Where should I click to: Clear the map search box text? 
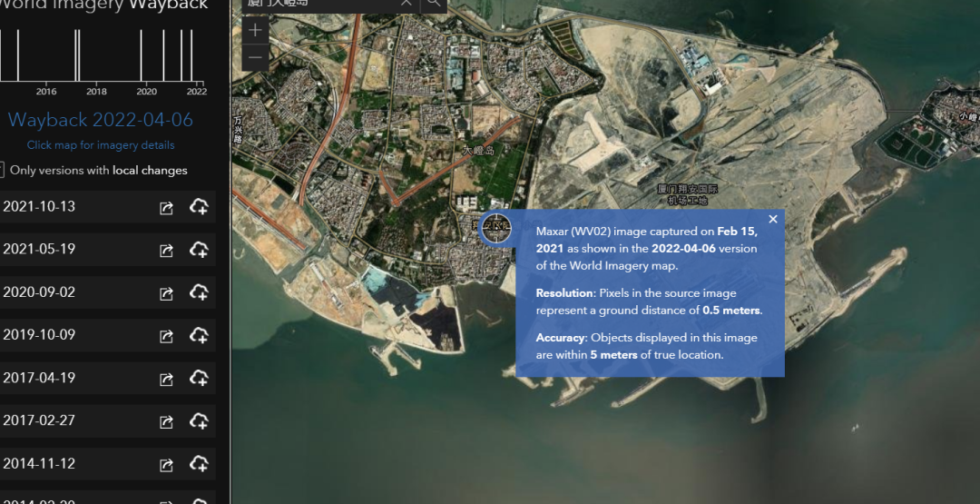[x=407, y=3]
